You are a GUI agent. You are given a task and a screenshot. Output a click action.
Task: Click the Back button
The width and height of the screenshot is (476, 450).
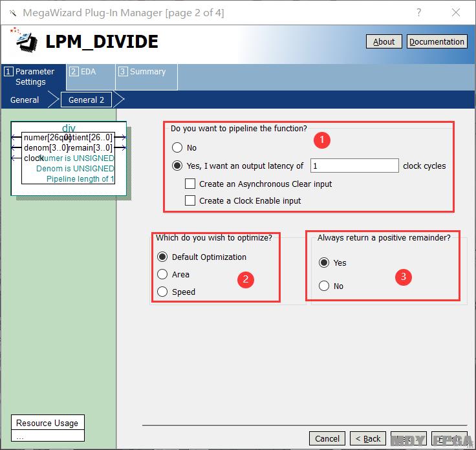[x=368, y=439]
